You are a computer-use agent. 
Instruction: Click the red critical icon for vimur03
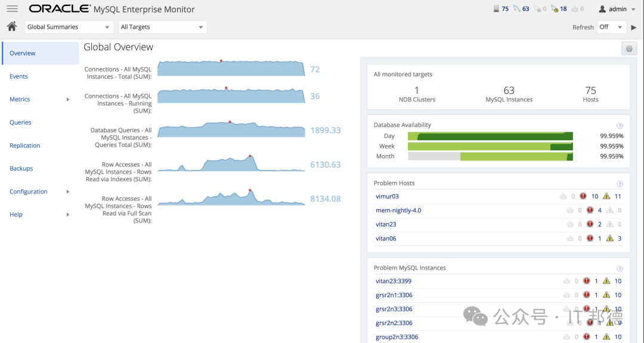[x=583, y=196]
